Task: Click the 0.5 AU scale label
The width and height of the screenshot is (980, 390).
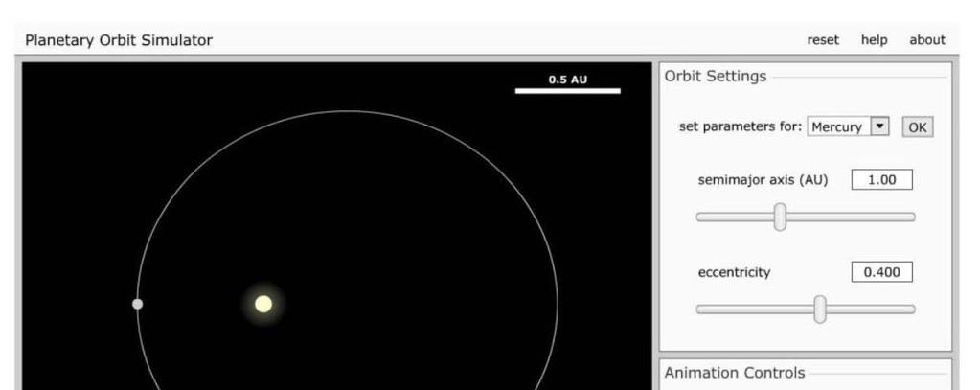Action: click(567, 80)
